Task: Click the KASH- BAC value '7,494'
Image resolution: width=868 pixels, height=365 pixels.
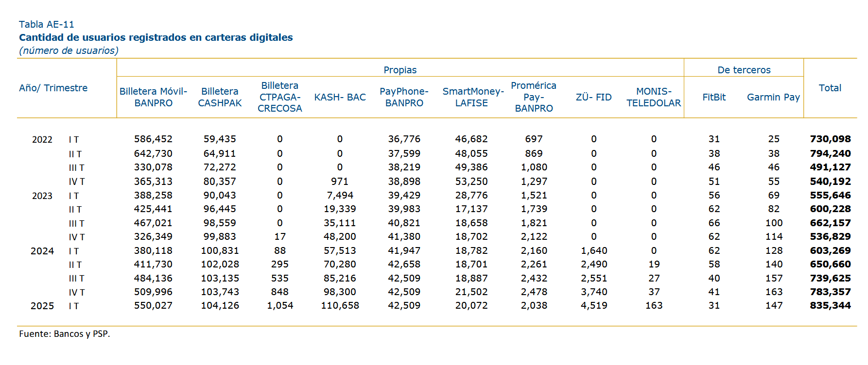Action: (340, 196)
